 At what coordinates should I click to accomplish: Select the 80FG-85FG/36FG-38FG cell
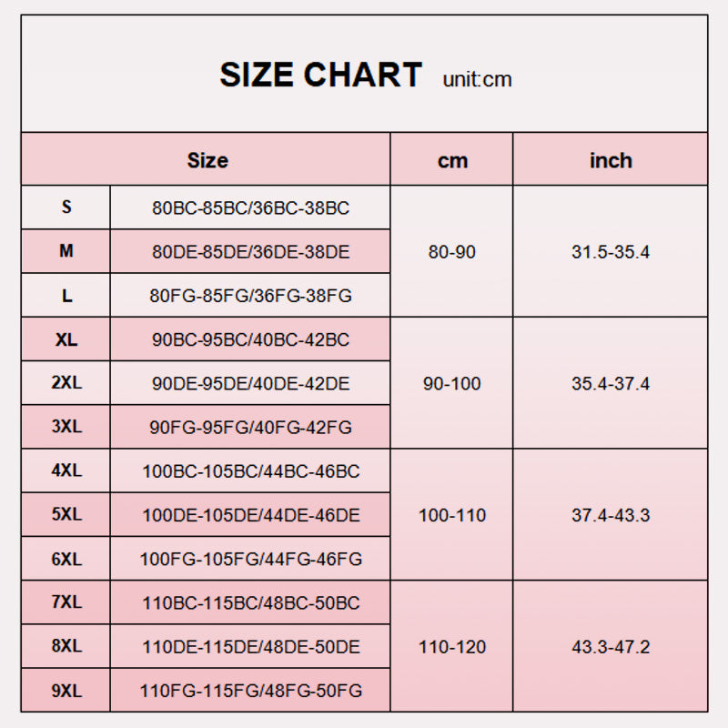[250, 296]
